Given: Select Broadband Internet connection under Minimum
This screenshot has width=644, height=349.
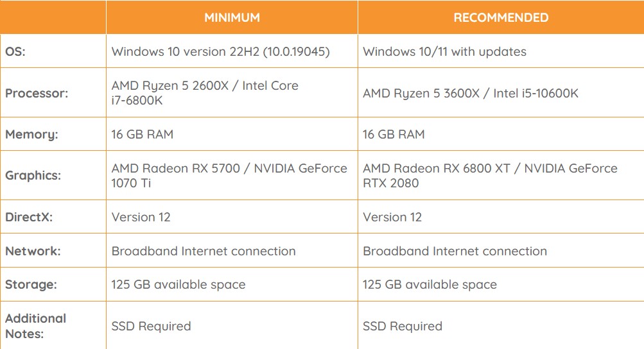Looking at the screenshot, I should 204,251.
